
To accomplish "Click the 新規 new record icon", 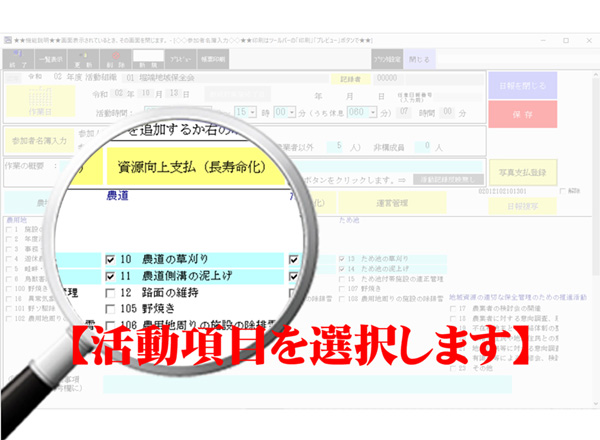I will pos(149,57).
